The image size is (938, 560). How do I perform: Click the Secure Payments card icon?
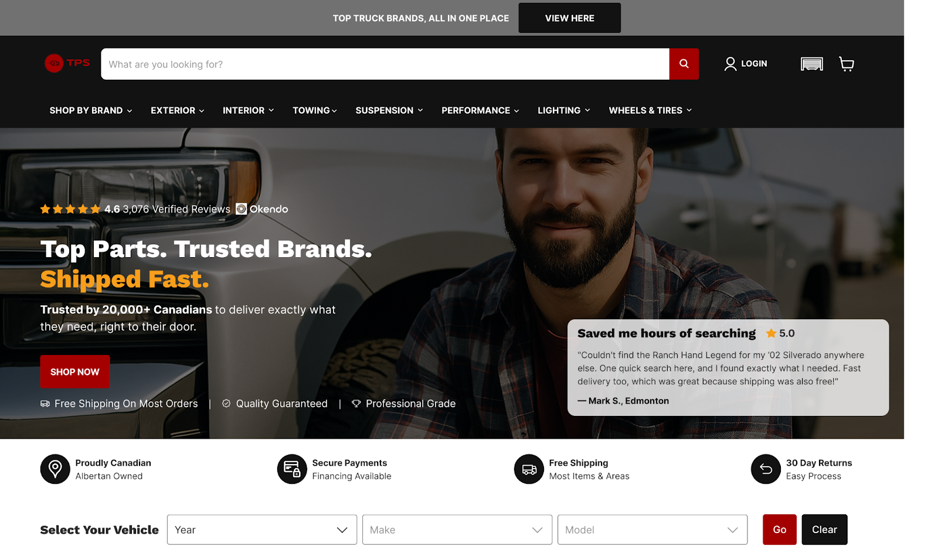click(x=292, y=469)
